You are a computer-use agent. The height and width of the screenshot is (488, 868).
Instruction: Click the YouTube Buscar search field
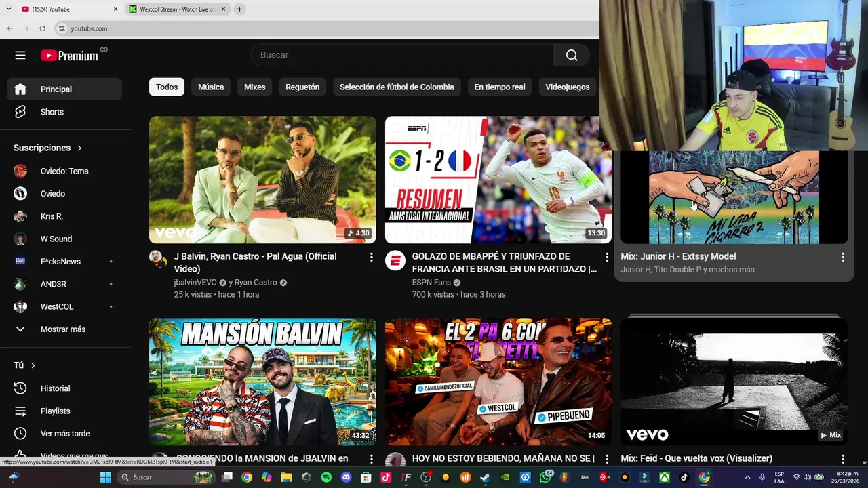pos(403,55)
